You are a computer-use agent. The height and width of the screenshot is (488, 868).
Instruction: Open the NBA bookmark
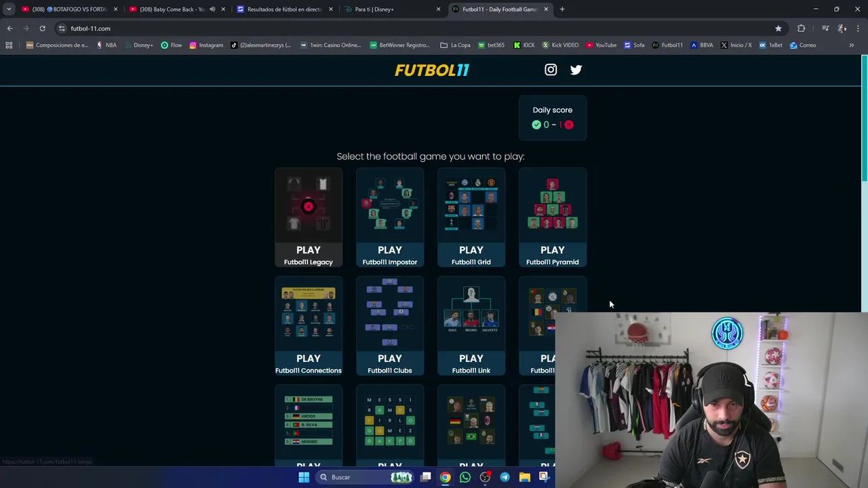106,45
